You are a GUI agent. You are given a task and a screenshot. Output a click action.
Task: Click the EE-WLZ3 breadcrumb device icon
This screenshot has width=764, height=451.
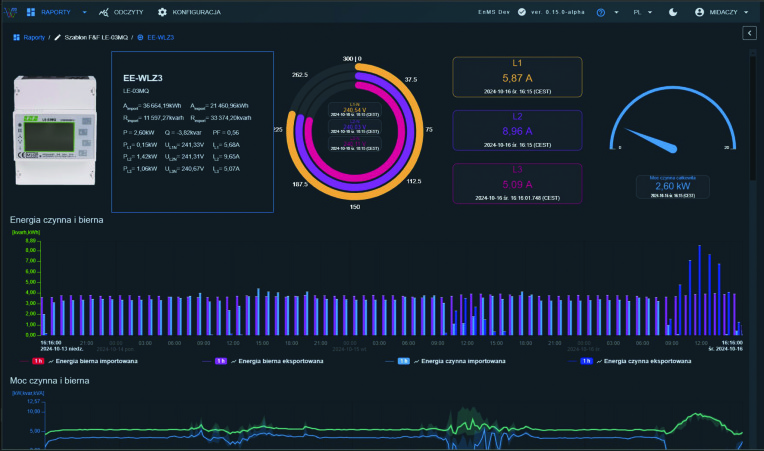click(140, 37)
